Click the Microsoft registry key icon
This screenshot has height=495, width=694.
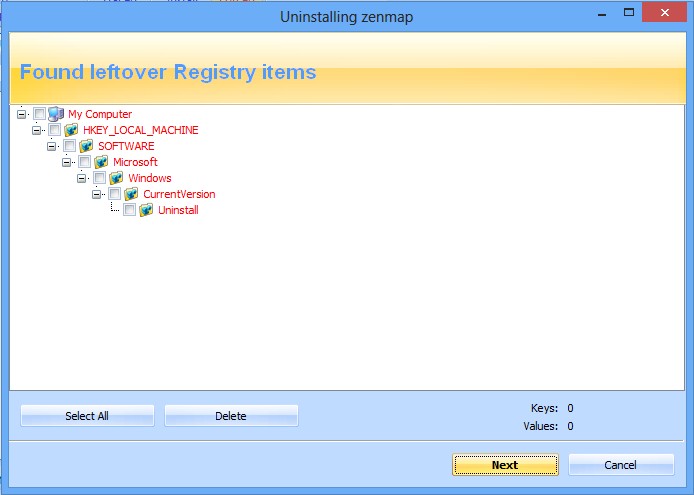[x=101, y=162]
